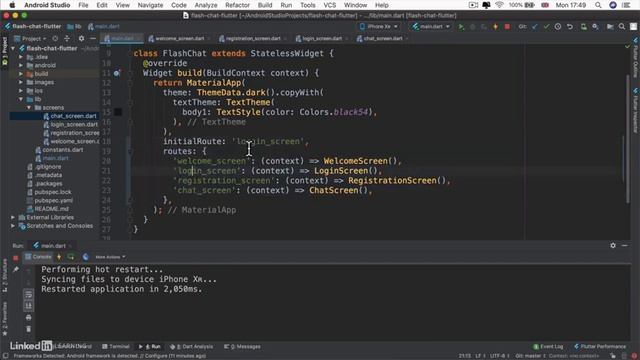Open the iPhone Xʀ device selector dropdown

click(x=379, y=27)
